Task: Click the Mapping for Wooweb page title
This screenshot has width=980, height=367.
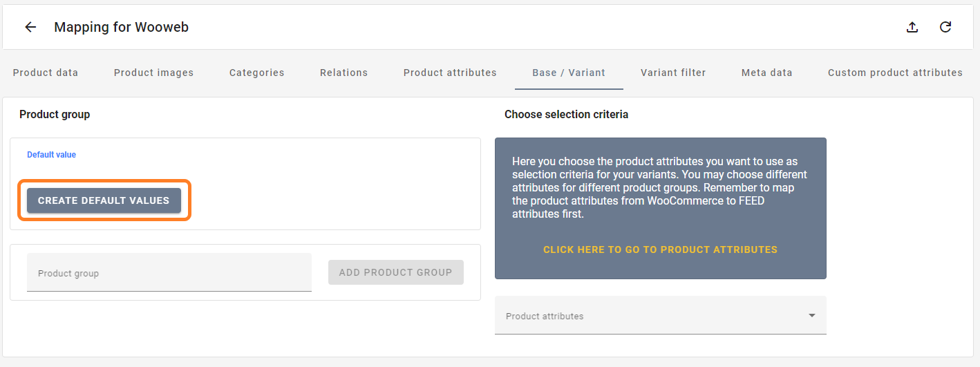Action: pos(122,27)
